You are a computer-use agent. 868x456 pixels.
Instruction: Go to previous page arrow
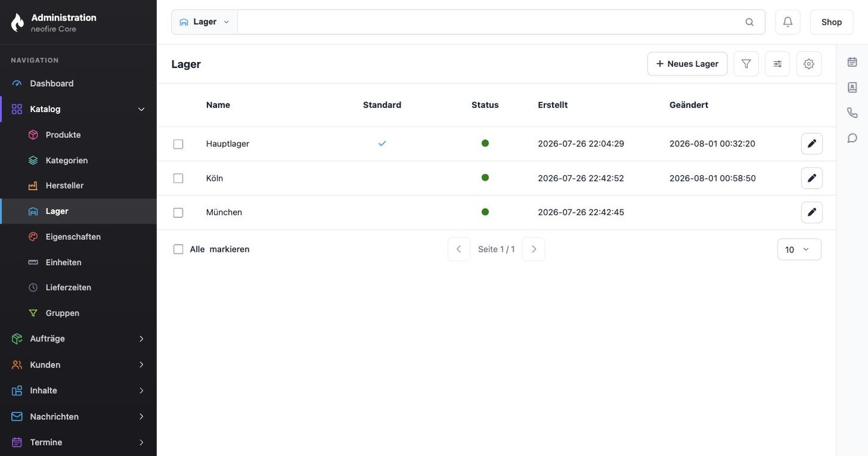459,249
